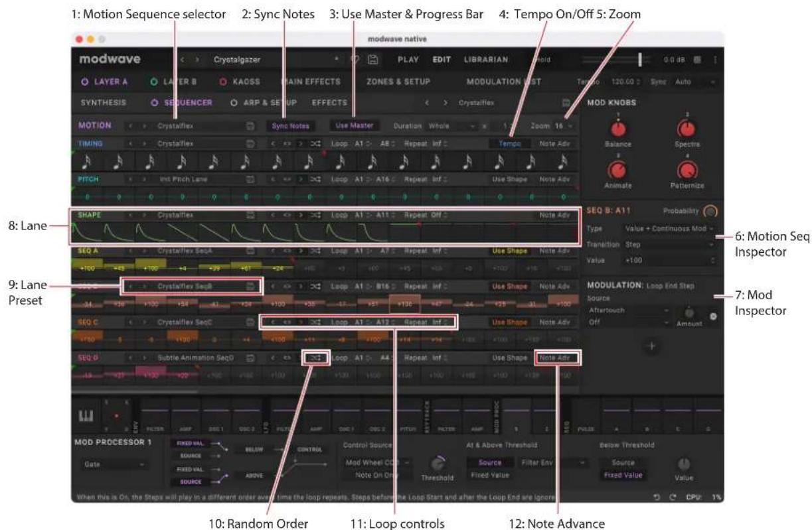This screenshot has width=812, height=530.
Task: Toggle the Sync Notes button
Action: (290, 125)
